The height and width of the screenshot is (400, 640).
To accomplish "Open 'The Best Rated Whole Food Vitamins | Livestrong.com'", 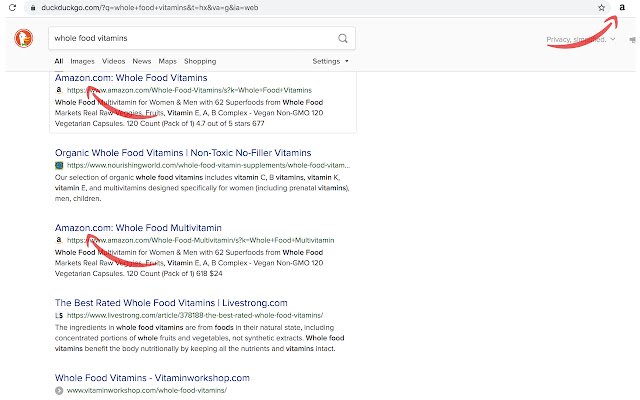I will pos(171,303).
